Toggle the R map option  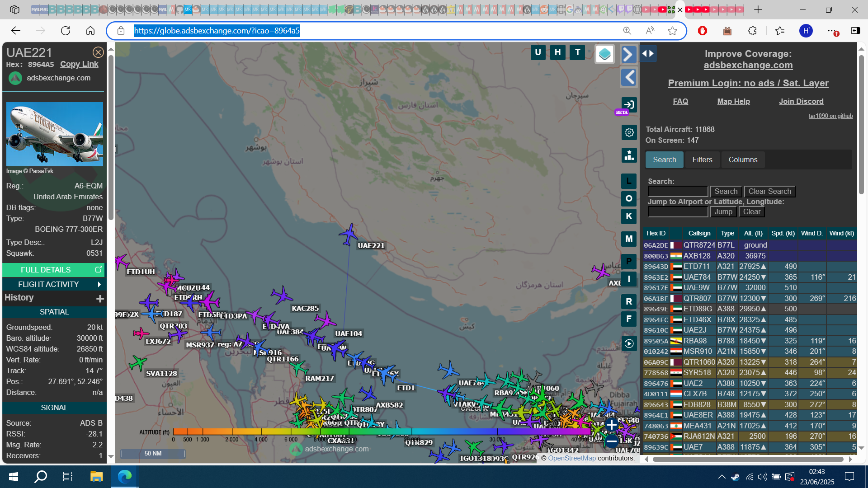pos(629,302)
